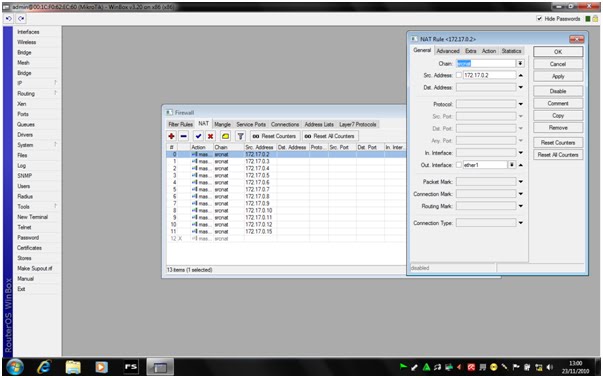Click Reset All Counters in NAT Rule dialog
The image size is (603, 378).
click(558, 155)
